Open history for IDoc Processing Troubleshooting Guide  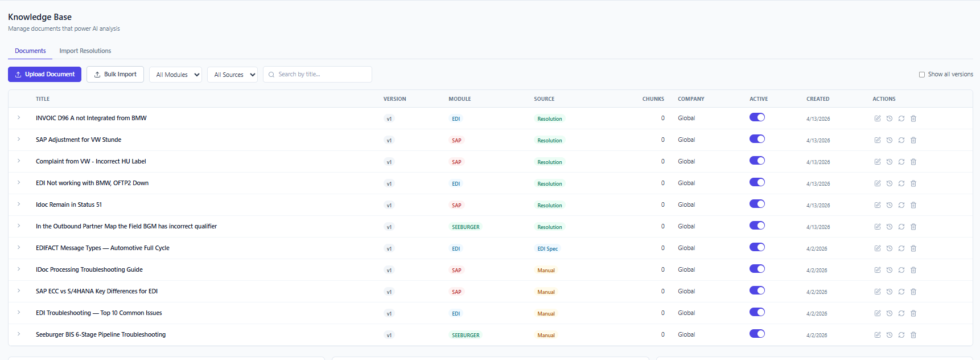click(890, 270)
